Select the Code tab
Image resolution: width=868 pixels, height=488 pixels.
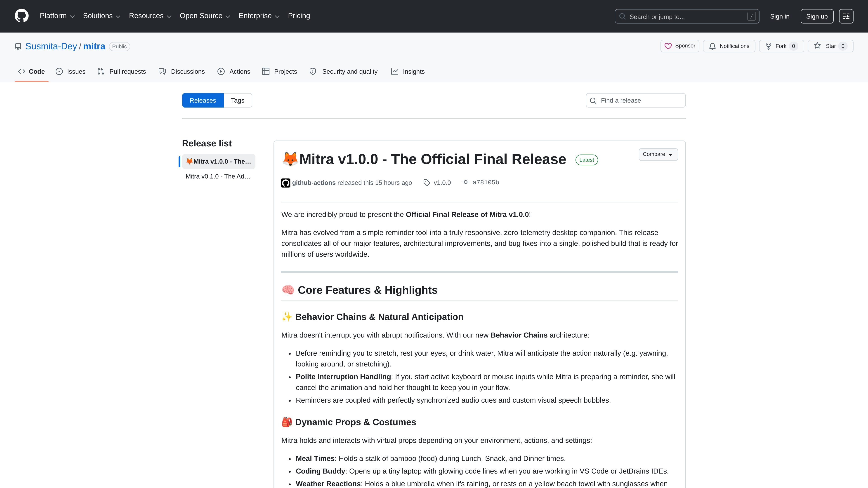pyautogui.click(x=32, y=71)
